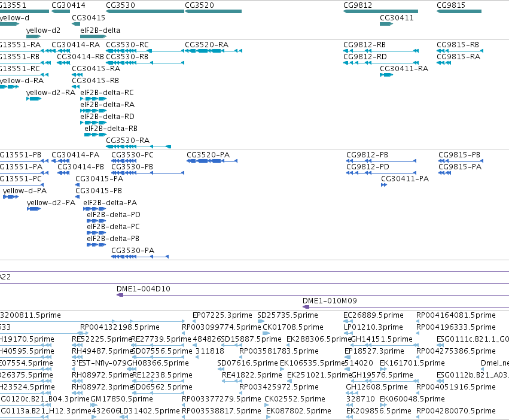Select transcript CG3530-RC
The height and width of the screenshot is (420, 509).
click(x=127, y=45)
